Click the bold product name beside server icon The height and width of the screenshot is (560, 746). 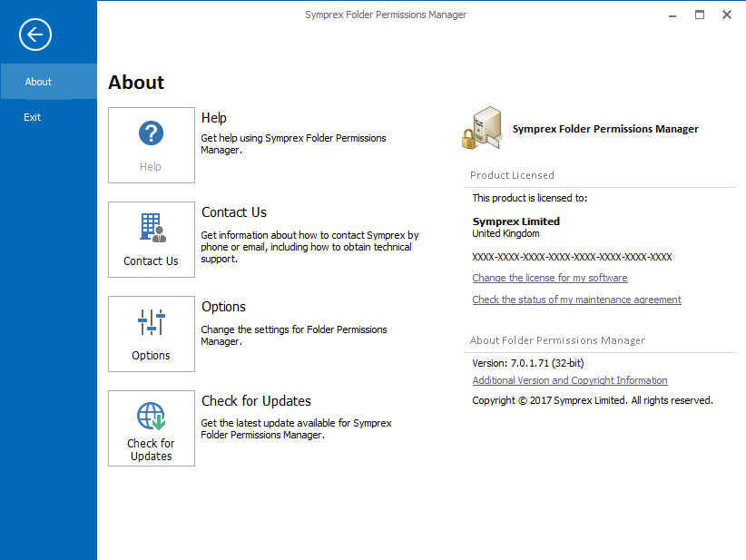[x=605, y=129]
